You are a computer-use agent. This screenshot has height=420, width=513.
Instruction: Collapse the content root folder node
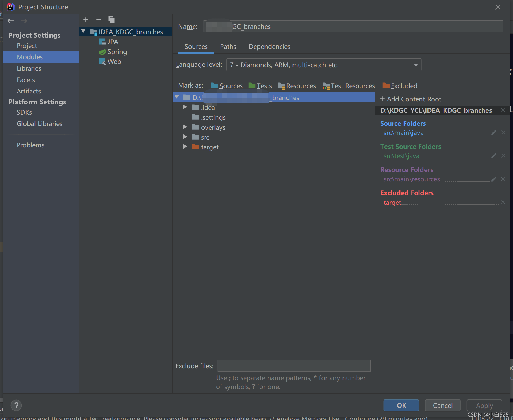(177, 97)
